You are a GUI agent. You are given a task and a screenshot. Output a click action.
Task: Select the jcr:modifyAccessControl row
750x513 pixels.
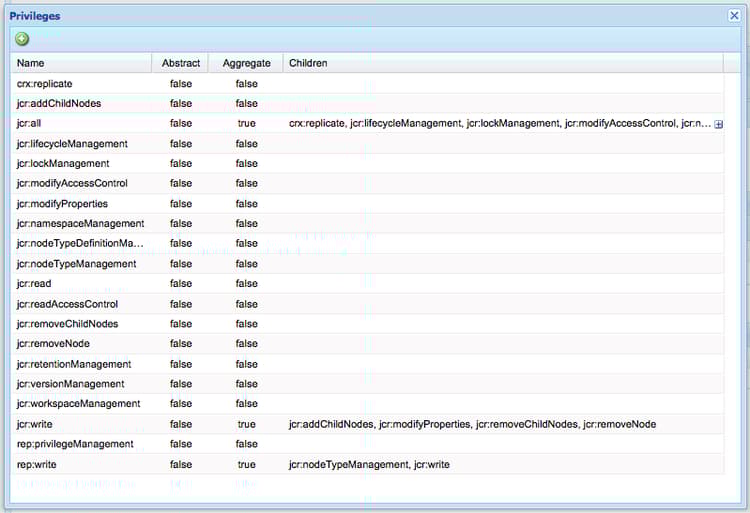(367, 183)
